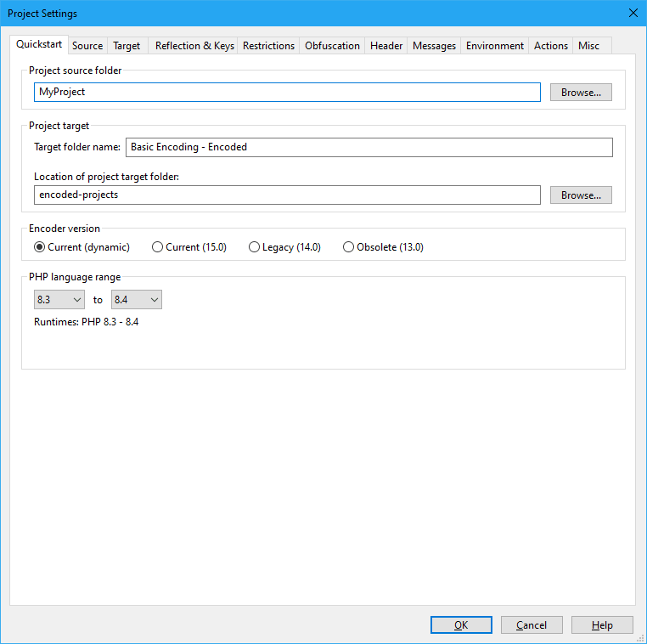Browse for the project source folder
Screen dimensions: 647x644
[x=581, y=93]
